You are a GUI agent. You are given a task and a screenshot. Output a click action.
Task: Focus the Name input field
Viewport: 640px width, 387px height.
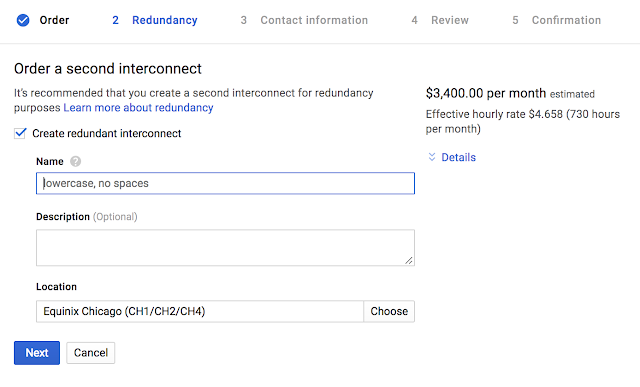point(225,183)
